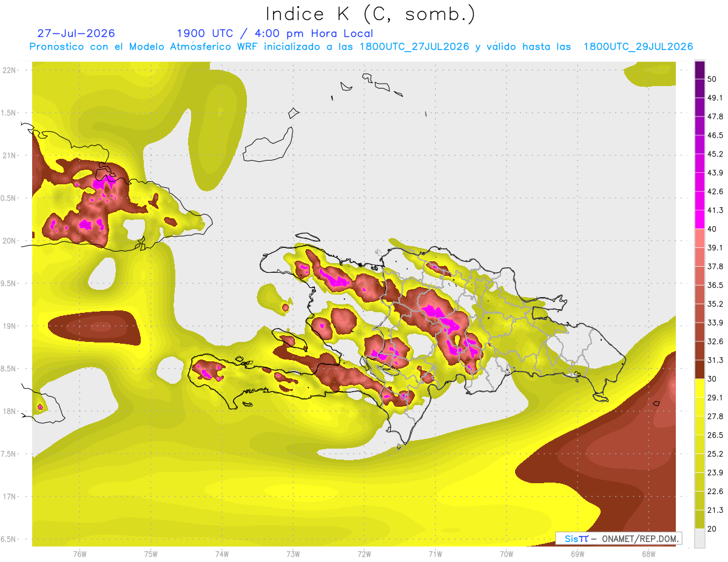
Task: Click the '37.8' colorbar value
Action: click(x=715, y=266)
